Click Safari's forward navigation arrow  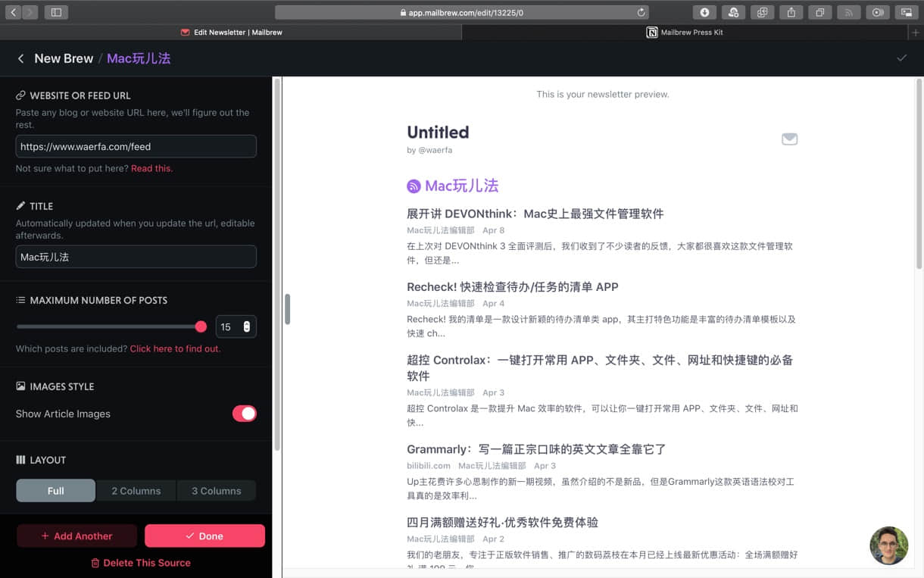point(30,12)
